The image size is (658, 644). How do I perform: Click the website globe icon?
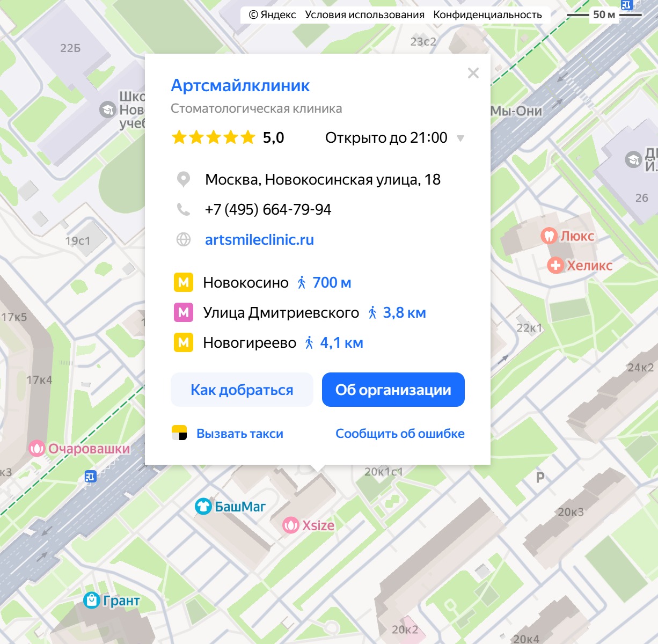(x=184, y=239)
